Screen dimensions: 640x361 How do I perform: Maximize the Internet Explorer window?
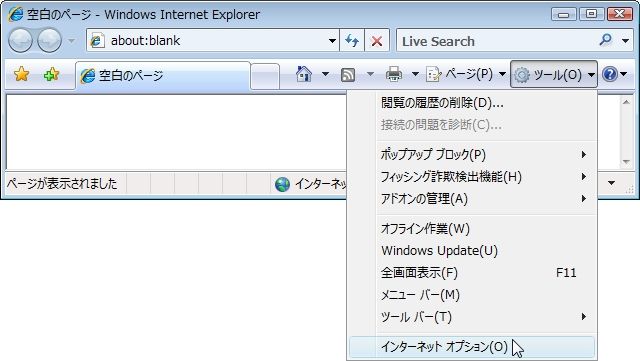point(591,14)
